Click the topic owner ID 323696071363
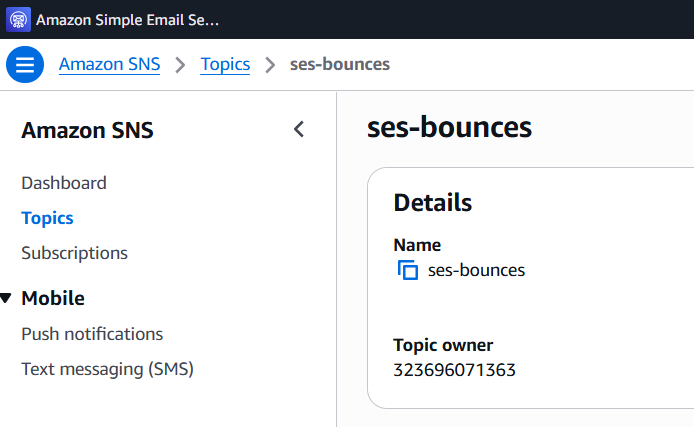The height and width of the screenshot is (427, 694). 454,370
